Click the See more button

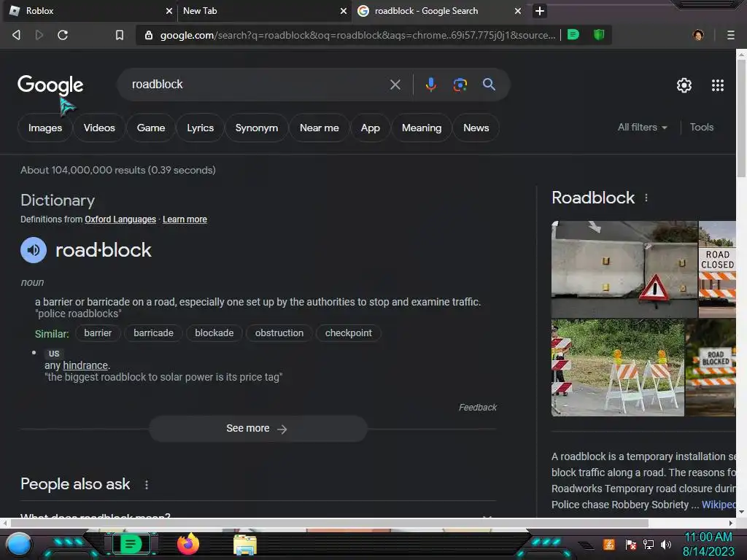click(258, 429)
